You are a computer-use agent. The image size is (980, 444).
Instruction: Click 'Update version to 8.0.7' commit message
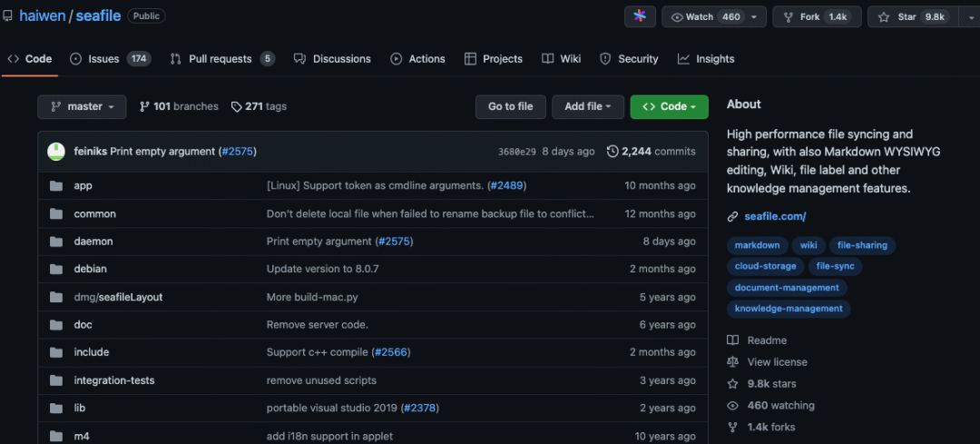[322, 269]
